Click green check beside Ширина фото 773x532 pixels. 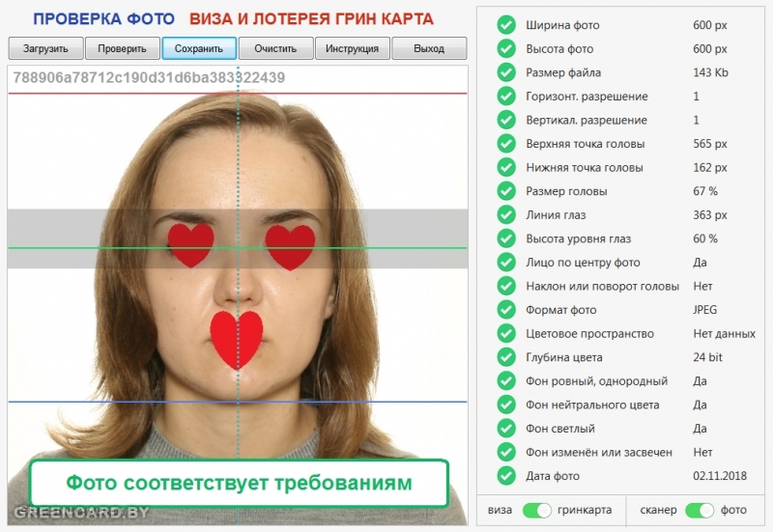coord(506,25)
